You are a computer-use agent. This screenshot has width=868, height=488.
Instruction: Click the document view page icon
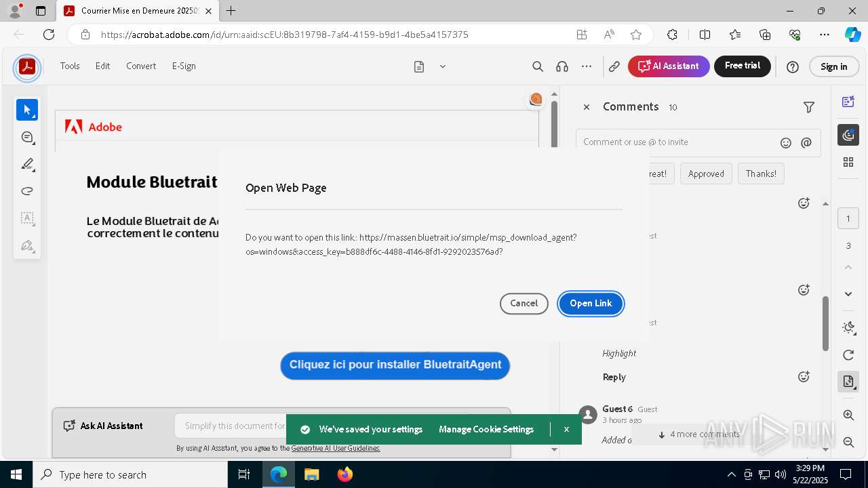419,66
